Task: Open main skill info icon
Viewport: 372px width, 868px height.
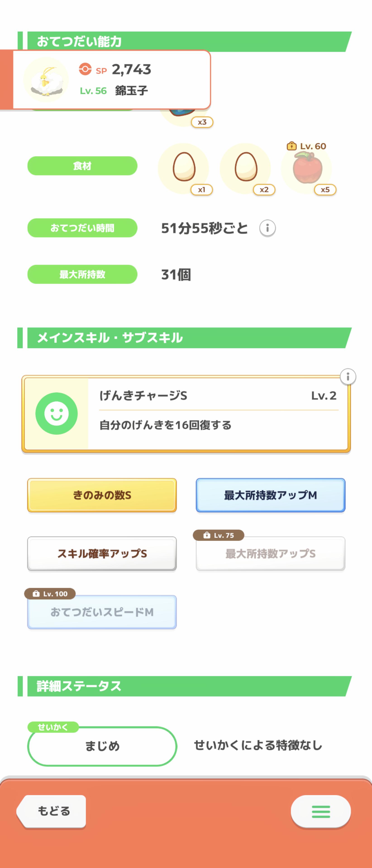Action: click(x=348, y=376)
